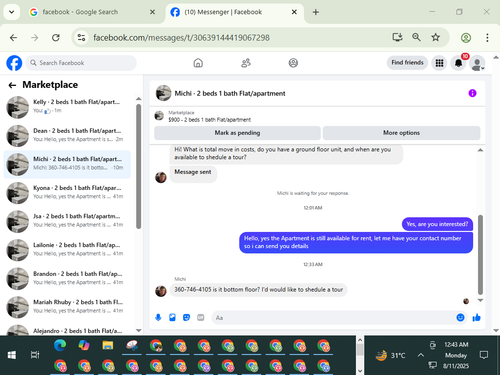Open the profile circle icon in top navigation
Screen dimensions: 500x375
(x=293, y=63)
